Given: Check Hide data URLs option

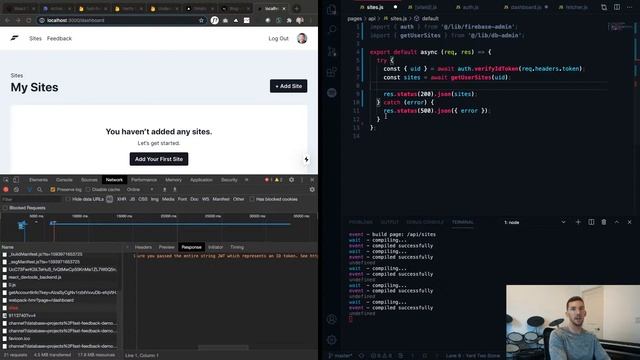Looking at the screenshot, I should point(68,199).
